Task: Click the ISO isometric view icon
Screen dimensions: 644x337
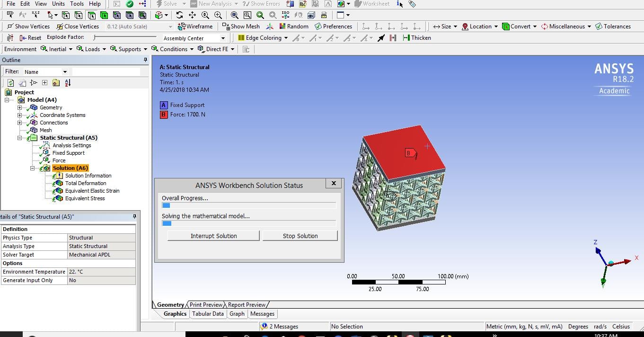Action: click(x=285, y=15)
